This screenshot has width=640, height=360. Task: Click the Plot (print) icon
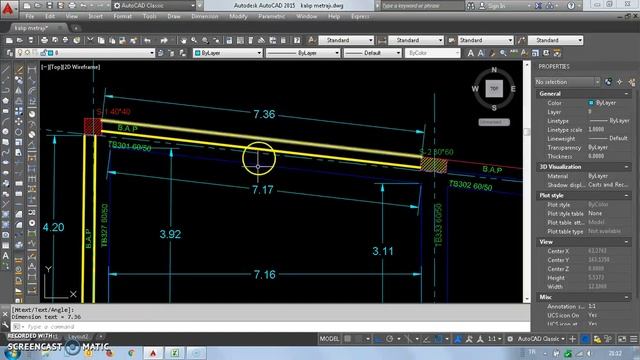tap(44, 40)
